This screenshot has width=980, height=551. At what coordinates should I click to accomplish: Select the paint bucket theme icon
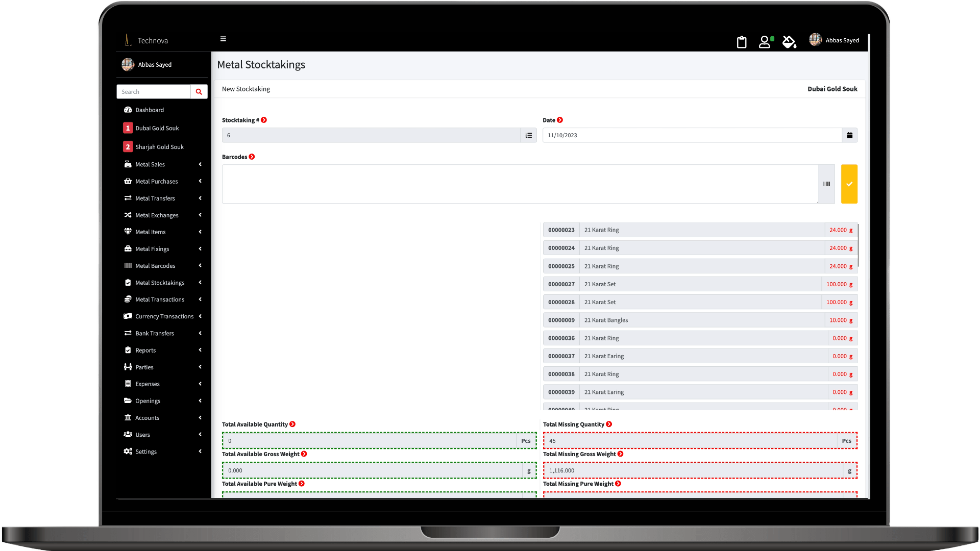(789, 42)
